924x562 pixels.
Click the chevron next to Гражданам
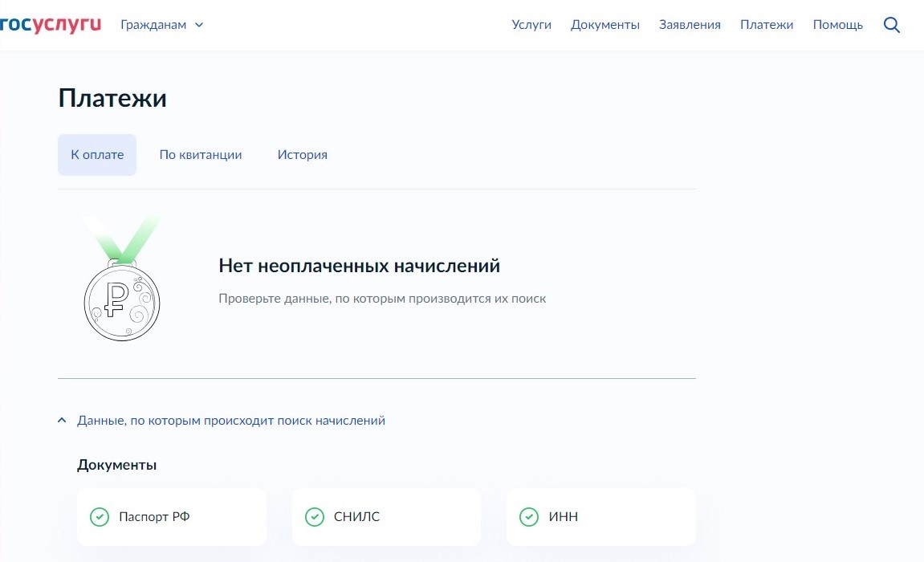(x=199, y=25)
